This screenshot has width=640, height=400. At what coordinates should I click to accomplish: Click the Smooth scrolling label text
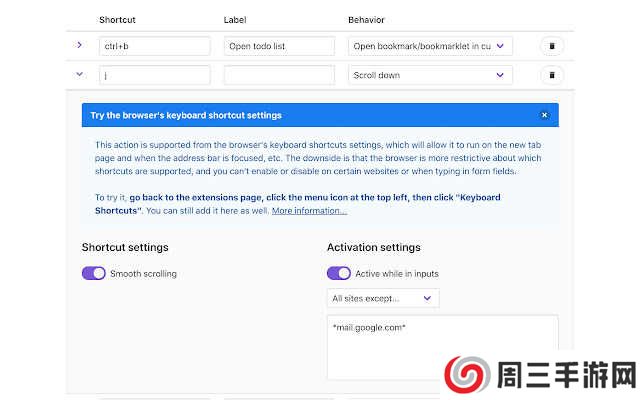pyautogui.click(x=144, y=273)
